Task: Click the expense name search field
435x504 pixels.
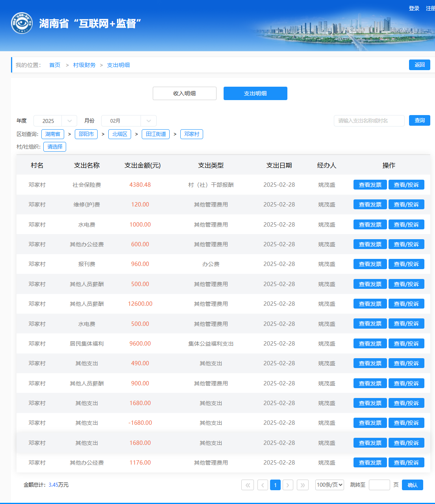Action: [369, 121]
